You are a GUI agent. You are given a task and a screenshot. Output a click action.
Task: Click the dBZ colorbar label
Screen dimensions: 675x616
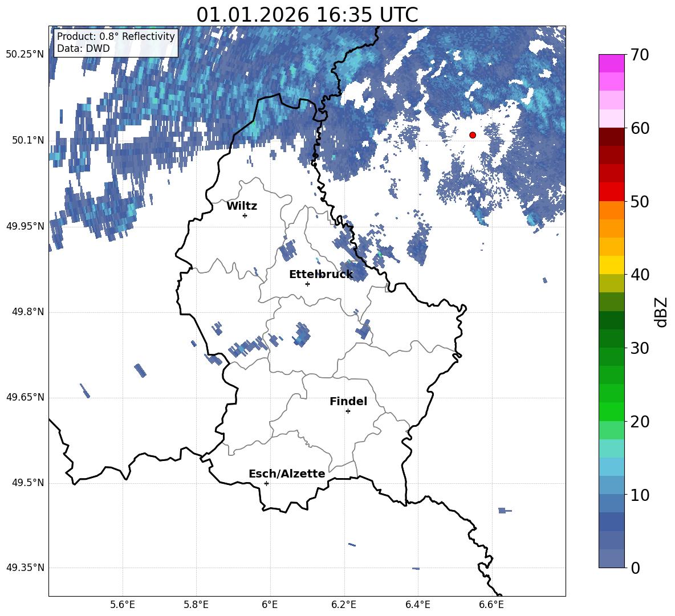pyautogui.click(x=661, y=312)
